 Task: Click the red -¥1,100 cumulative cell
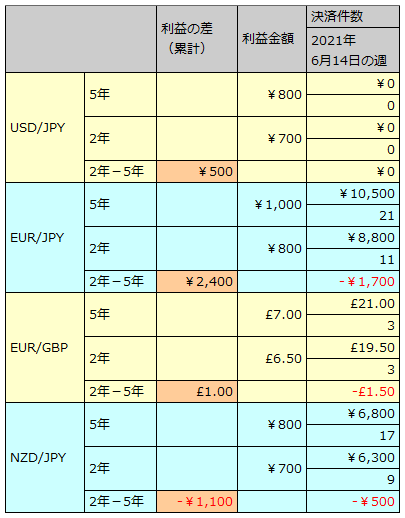pos(197,501)
